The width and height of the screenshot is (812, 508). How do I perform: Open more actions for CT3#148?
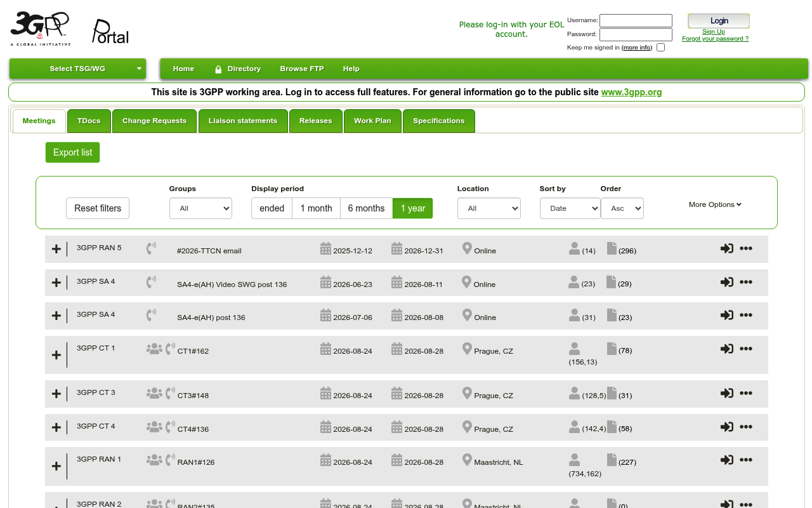746,393
